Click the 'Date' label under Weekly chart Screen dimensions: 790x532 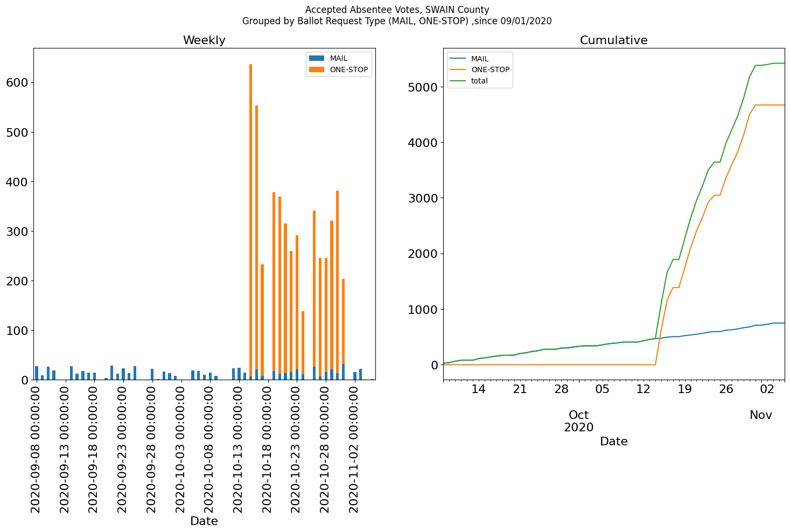[204, 521]
